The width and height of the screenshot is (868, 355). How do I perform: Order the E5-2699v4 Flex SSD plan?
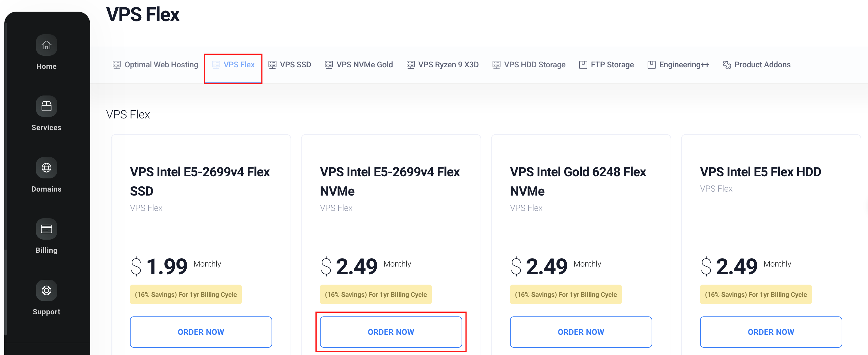pyautogui.click(x=201, y=332)
